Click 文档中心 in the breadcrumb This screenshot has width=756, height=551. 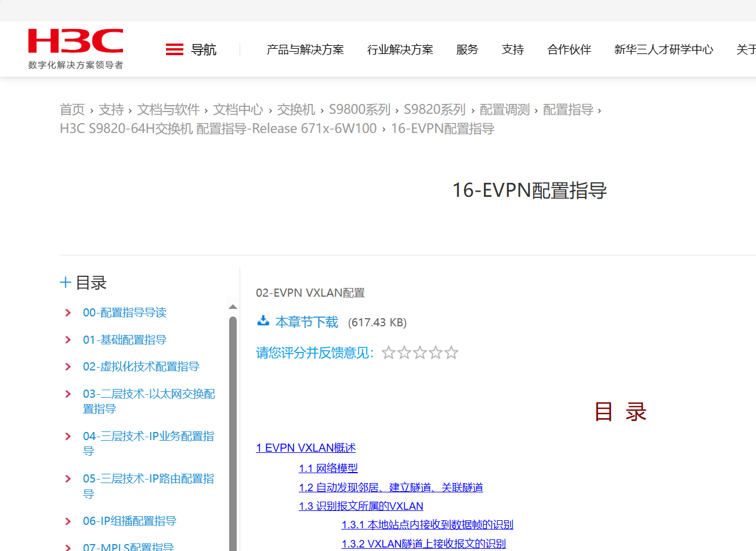(x=238, y=110)
